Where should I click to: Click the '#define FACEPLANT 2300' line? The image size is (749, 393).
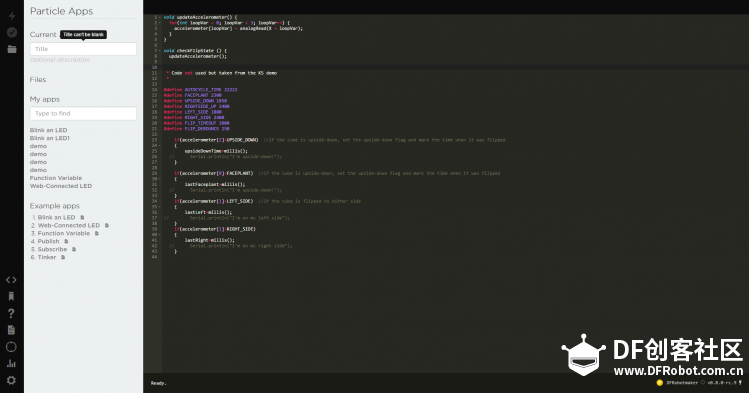pos(193,96)
